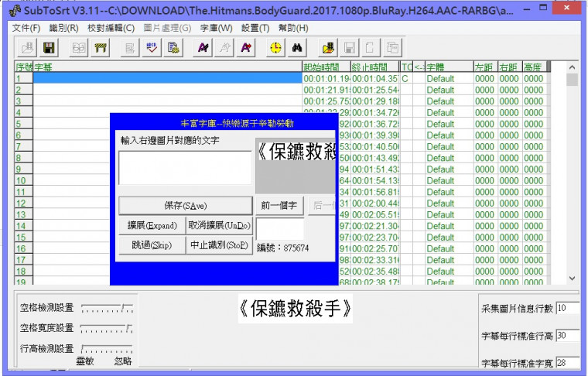Open the 字庫(W) menu

tap(216, 28)
